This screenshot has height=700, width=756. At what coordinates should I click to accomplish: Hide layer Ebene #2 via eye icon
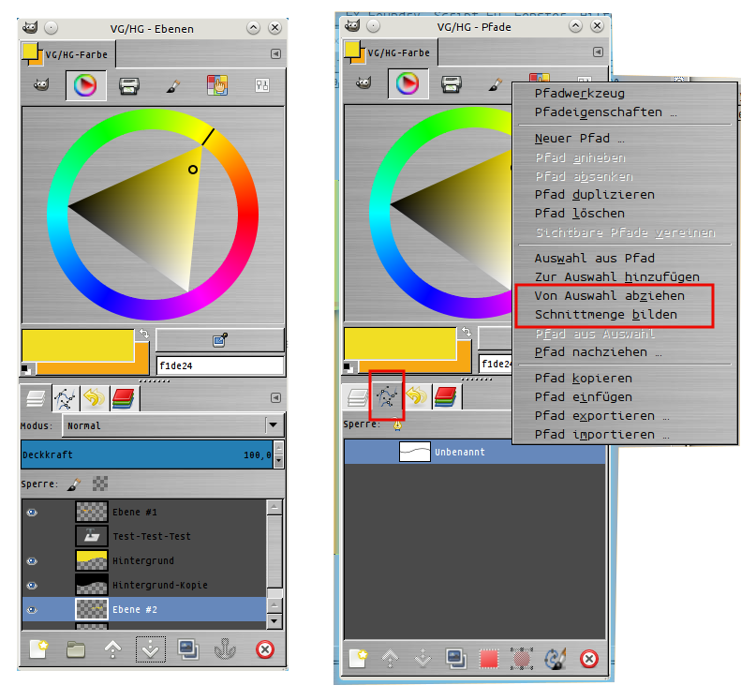coord(32,610)
